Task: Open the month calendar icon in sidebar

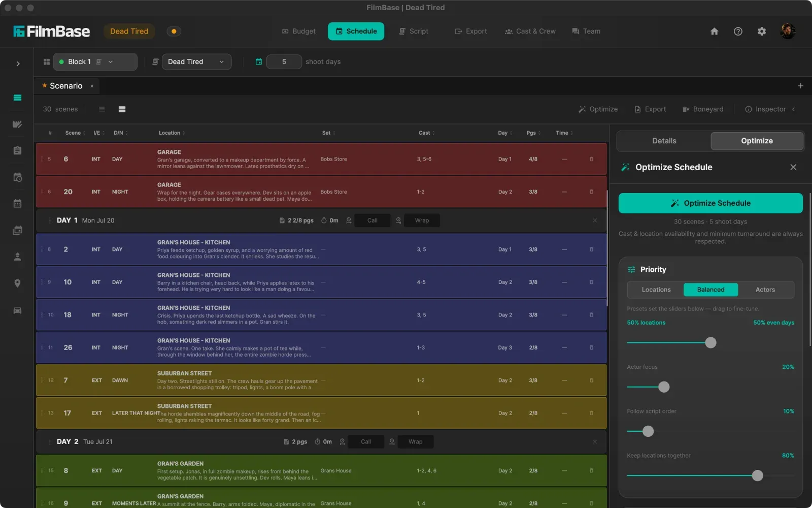Action: coord(17,204)
